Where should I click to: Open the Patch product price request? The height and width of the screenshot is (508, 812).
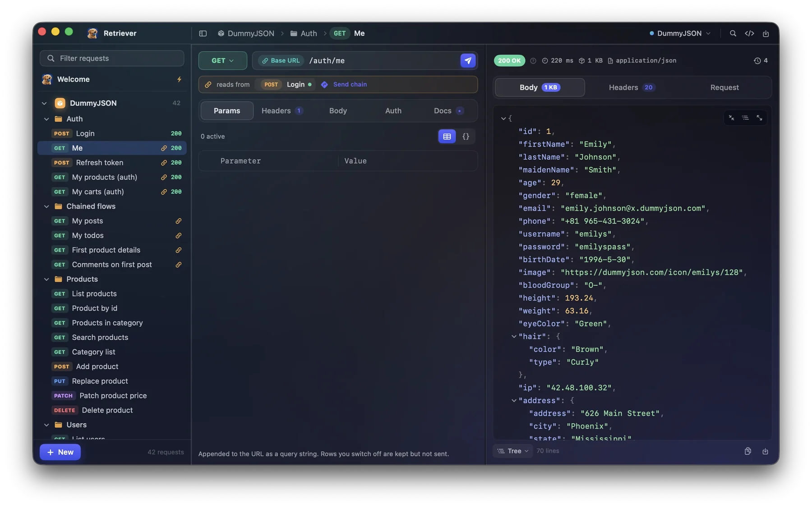point(112,396)
